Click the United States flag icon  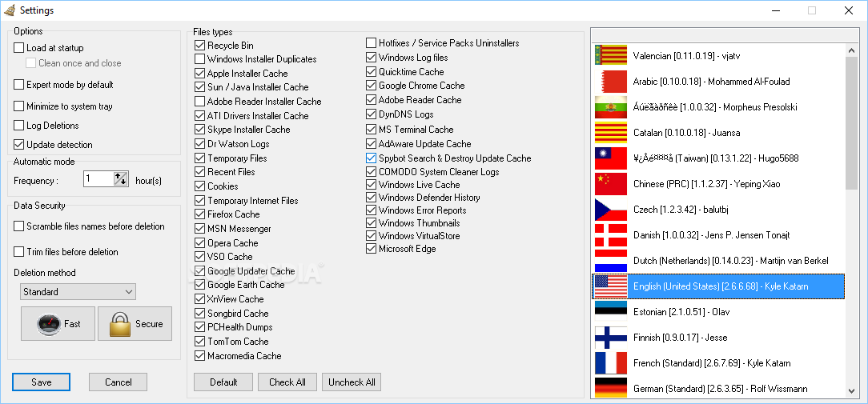point(611,286)
